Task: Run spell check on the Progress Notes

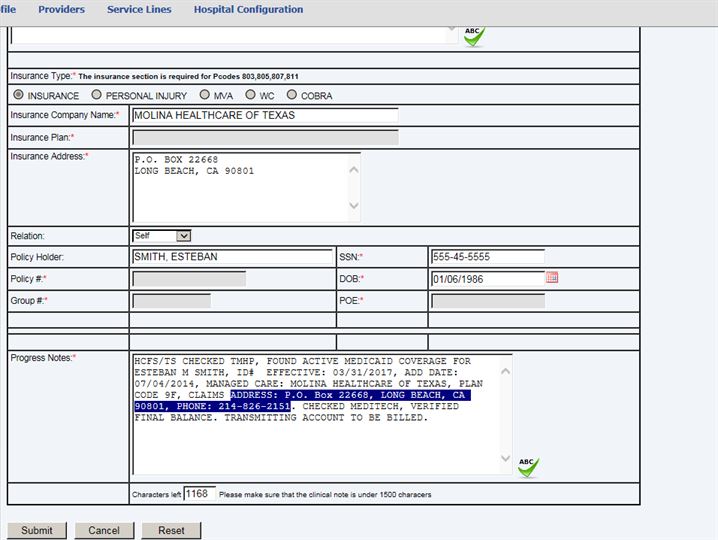Action: (528, 466)
